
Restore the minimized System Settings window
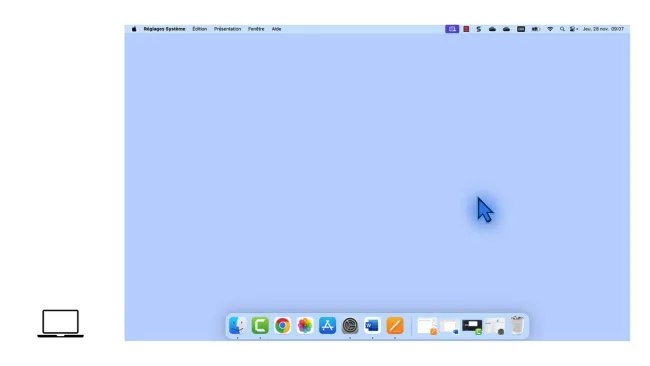click(x=495, y=326)
